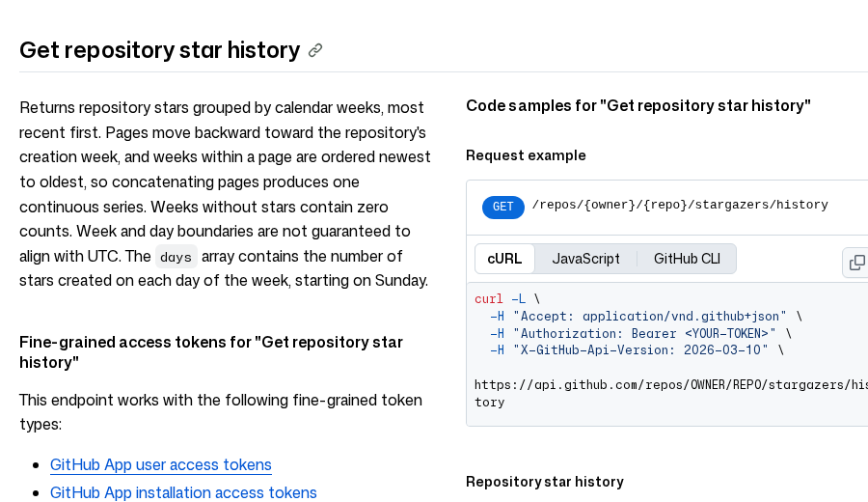Click the paragraph starting Returns repository stars grouped
Image resolution: width=868 pixels, height=502 pixels.
[x=225, y=194]
